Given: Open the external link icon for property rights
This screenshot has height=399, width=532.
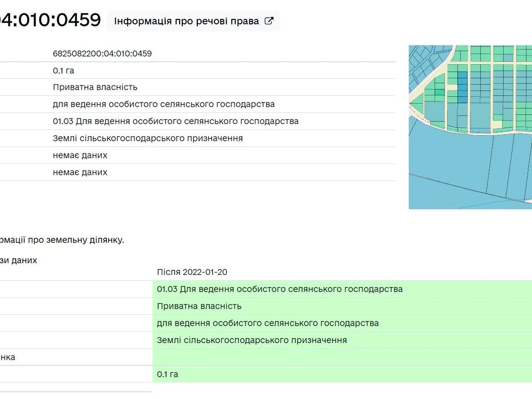Looking at the screenshot, I should pyautogui.click(x=269, y=21).
